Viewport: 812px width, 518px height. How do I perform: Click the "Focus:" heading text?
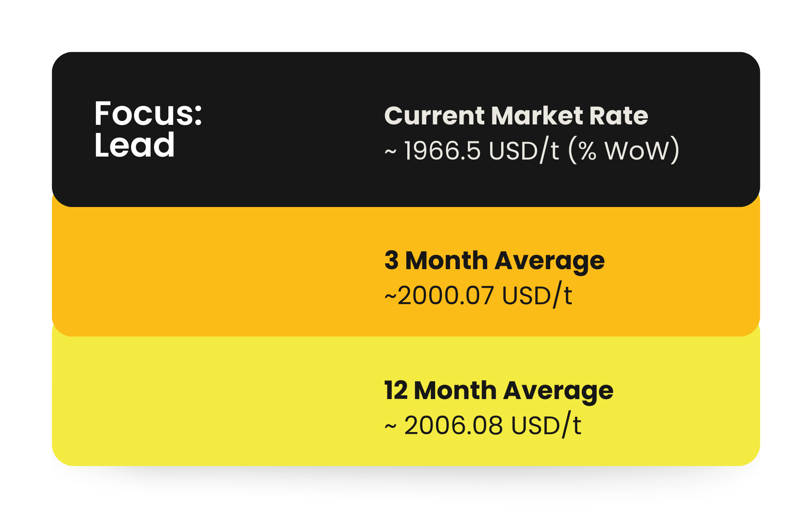coord(148,113)
